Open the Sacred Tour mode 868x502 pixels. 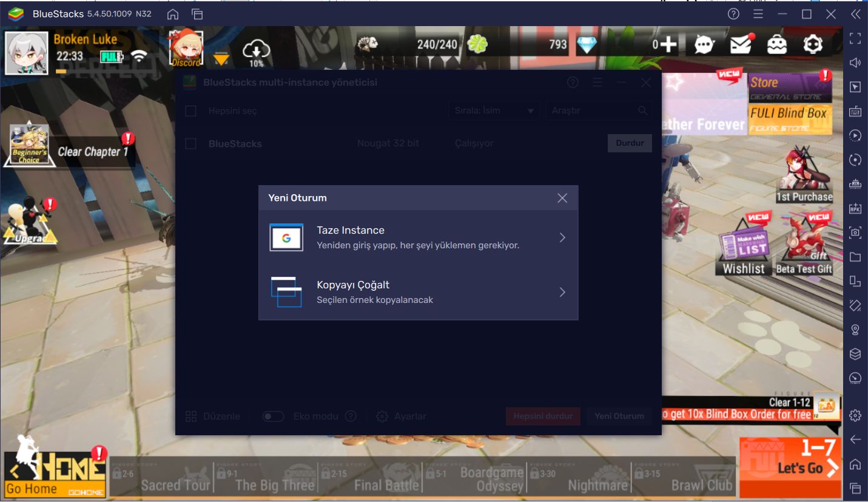tap(161, 478)
